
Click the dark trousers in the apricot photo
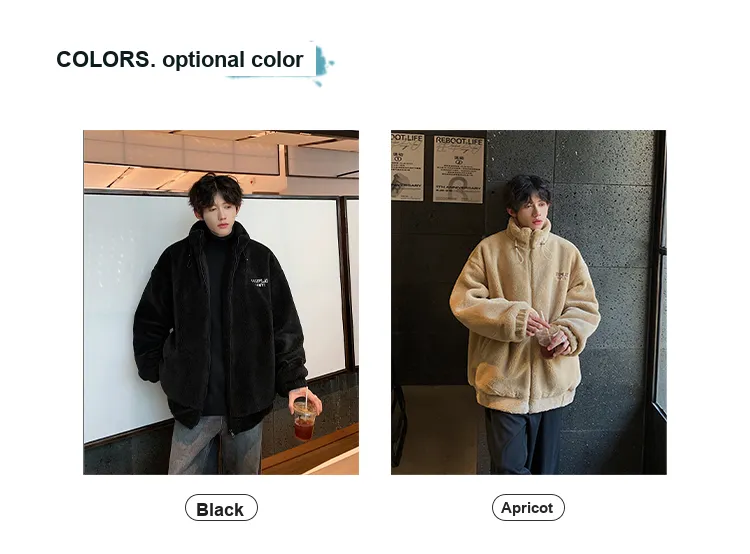click(523, 441)
